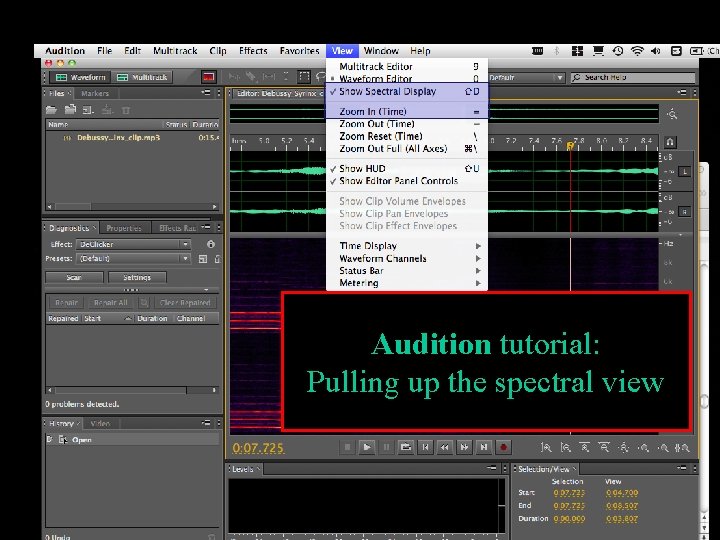This screenshot has width=720, height=540.
Task: Select Zoom Out Full (All Axes)
Action: [407, 148]
